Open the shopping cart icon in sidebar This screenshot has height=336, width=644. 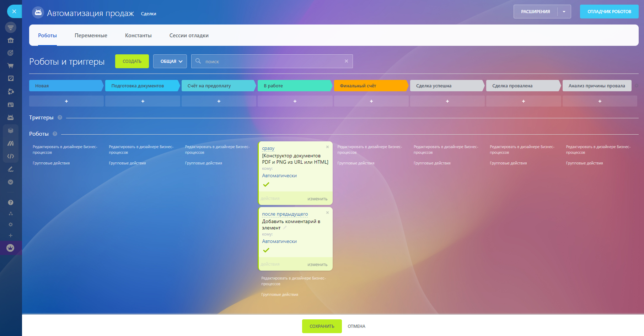(11, 66)
